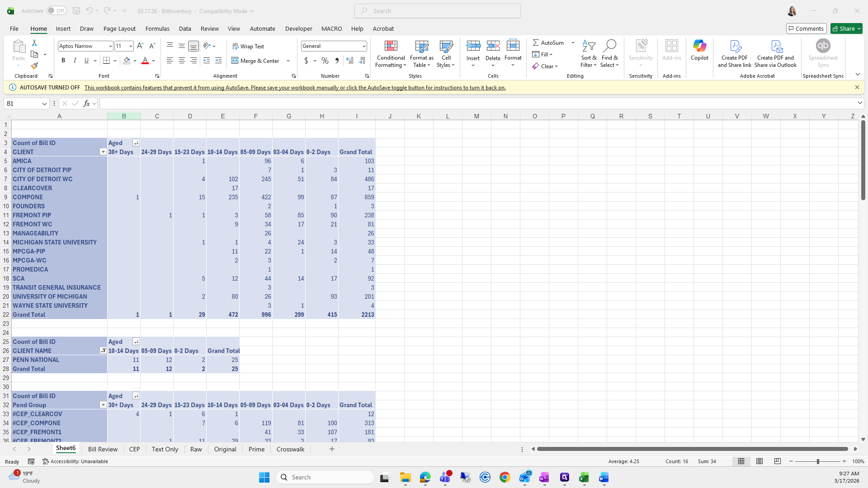This screenshot has height=488, width=868.
Task: Click the Format Painter icon
Action: tap(34, 66)
